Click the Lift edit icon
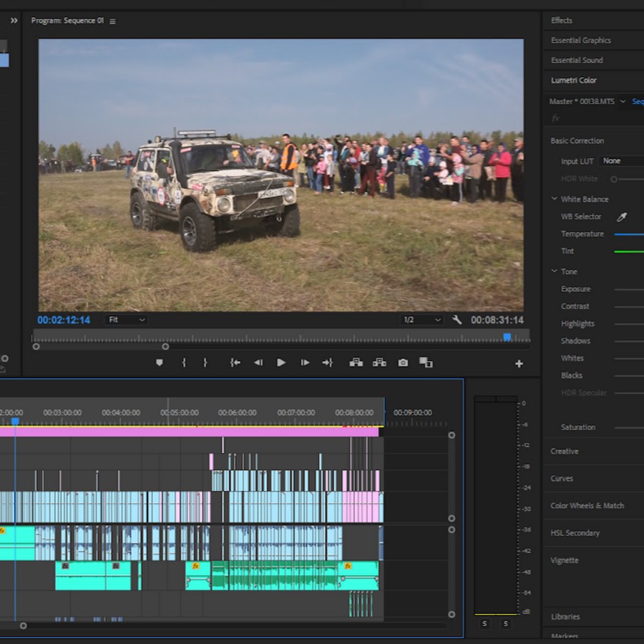Viewport: 644px width, 644px height. point(356,363)
